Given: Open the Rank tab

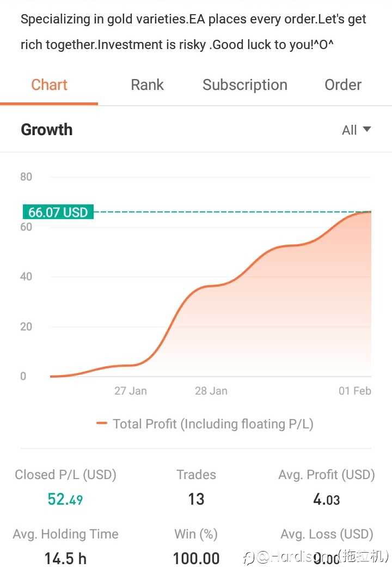Looking at the screenshot, I should pyautogui.click(x=147, y=85).
